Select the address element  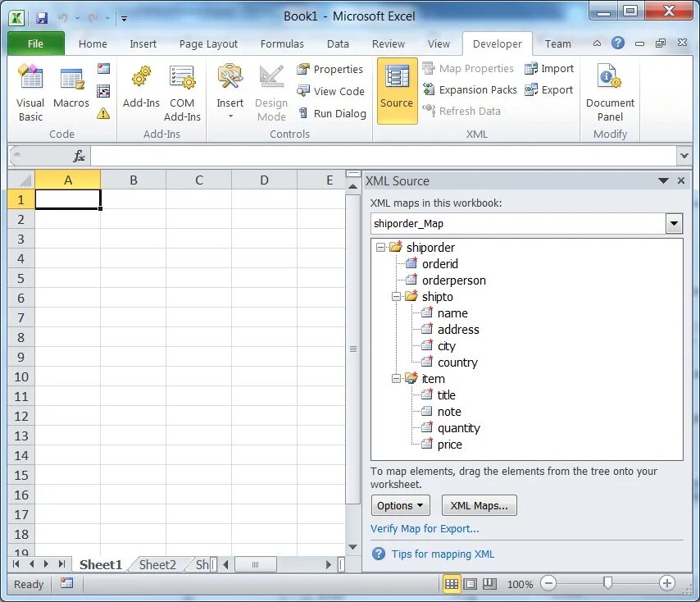pyautogui.click(x=458, y=330)
